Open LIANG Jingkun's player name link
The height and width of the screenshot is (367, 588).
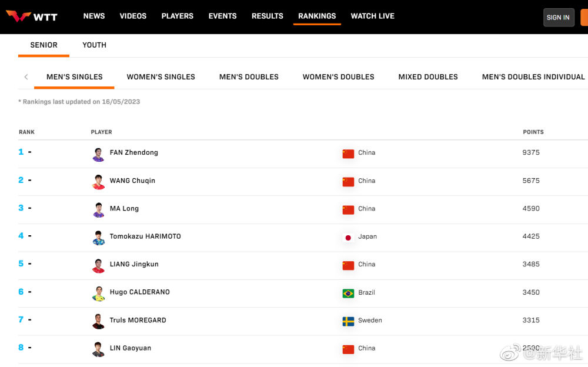coord(134,264)
